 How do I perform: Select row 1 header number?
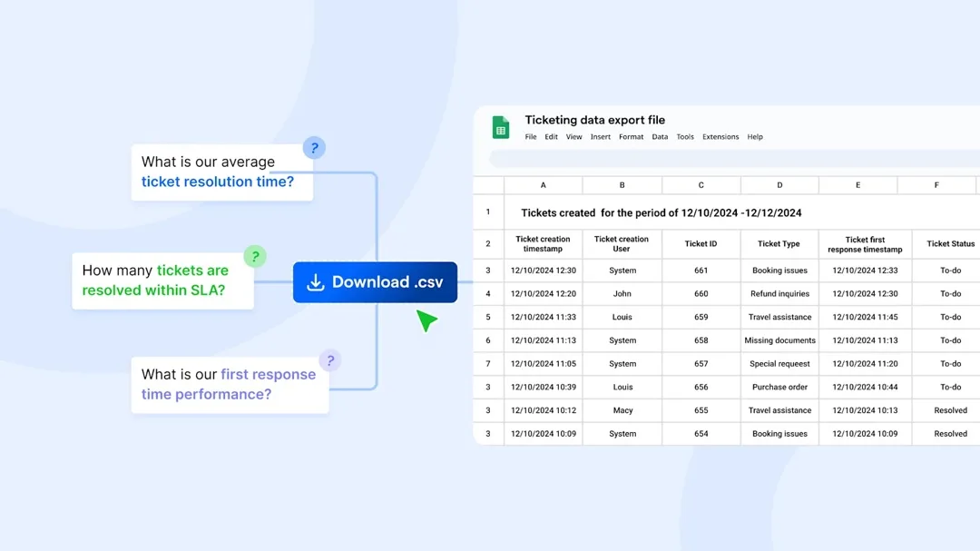tap(488, 212)
